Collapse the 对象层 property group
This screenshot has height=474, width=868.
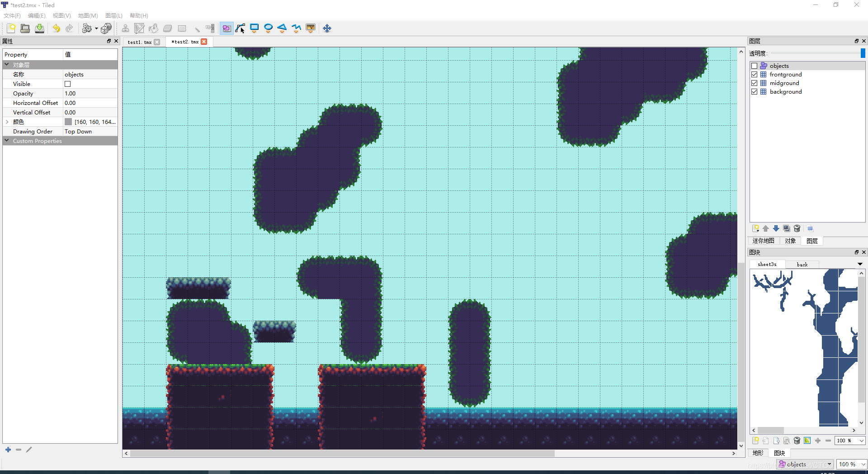pos(7,65)
